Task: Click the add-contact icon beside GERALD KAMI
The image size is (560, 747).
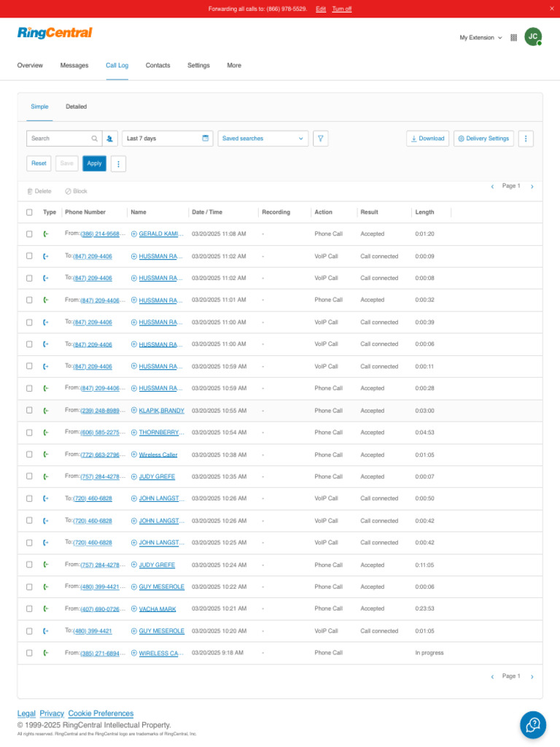Action: (x=134, y=234)
